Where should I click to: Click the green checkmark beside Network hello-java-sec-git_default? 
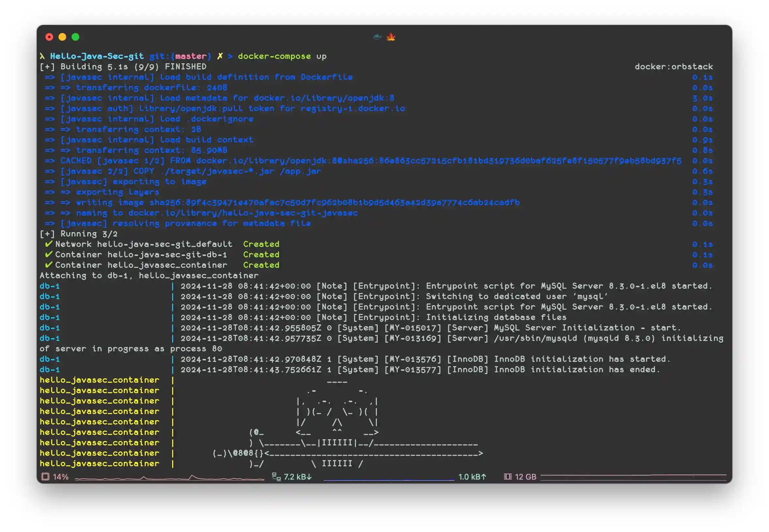click(x=49, y=244)
